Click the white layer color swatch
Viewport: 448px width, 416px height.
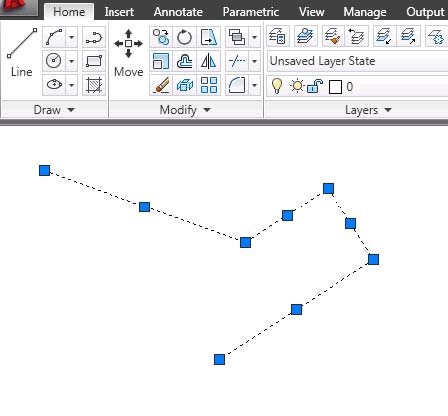pyautogui.click(x=335, y=87)
